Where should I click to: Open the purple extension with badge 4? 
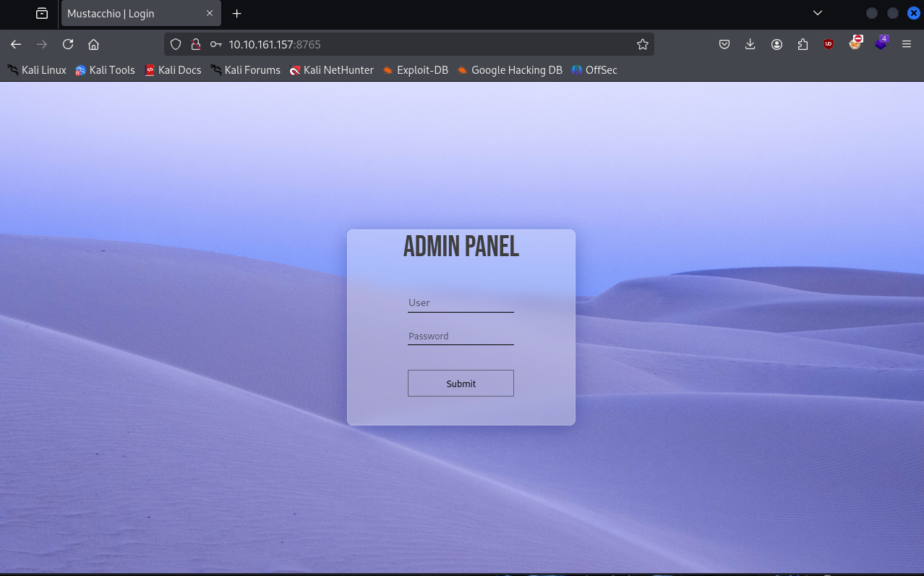click(x=881, y=43)
